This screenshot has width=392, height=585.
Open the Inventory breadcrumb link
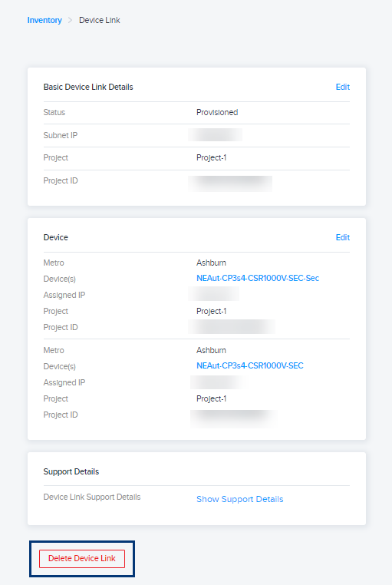pos(44,20)
